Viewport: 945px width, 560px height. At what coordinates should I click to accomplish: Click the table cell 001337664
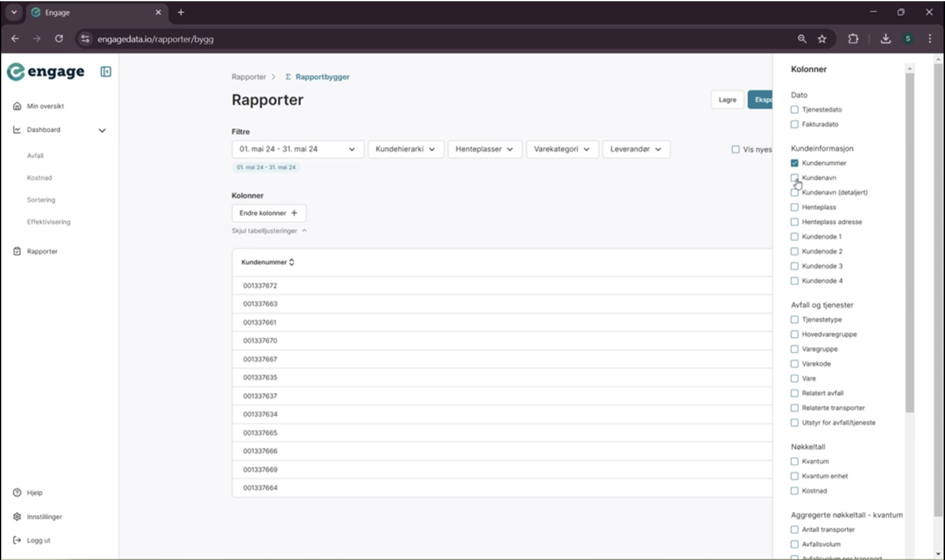tap(260, 488)
